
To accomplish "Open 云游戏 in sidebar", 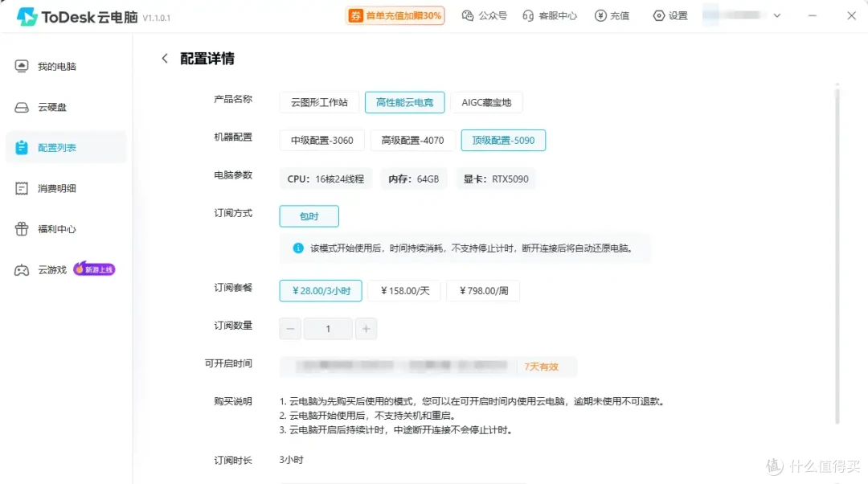I will (x=66, y=269).
